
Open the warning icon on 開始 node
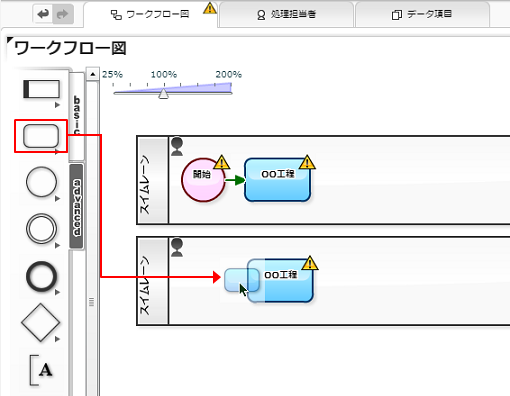[222, 162]
